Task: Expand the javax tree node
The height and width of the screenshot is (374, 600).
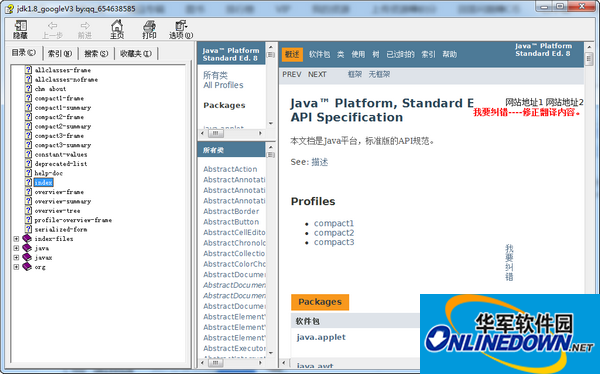Action: point(16,257)
